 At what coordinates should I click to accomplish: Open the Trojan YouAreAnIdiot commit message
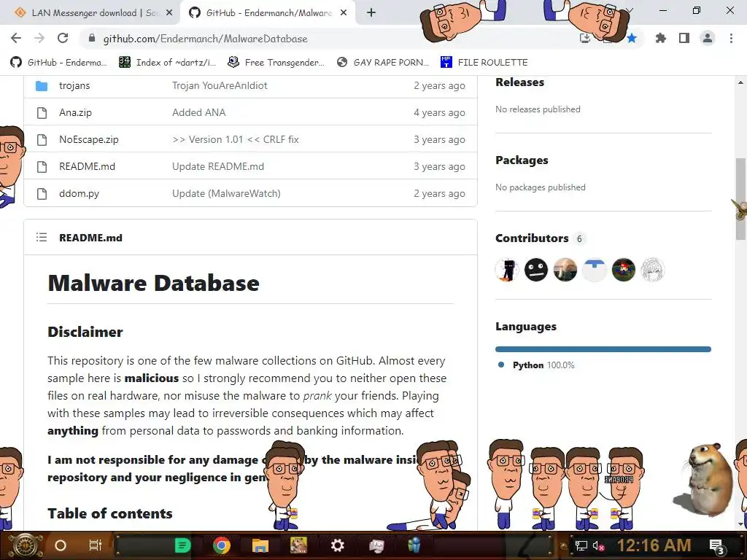220,86
